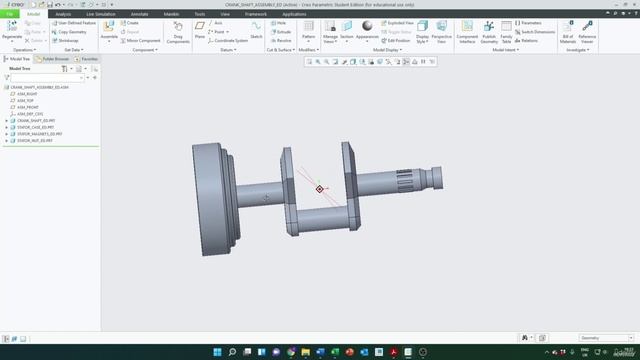Switch to the Tools ribbon tab

pos(200,14)
